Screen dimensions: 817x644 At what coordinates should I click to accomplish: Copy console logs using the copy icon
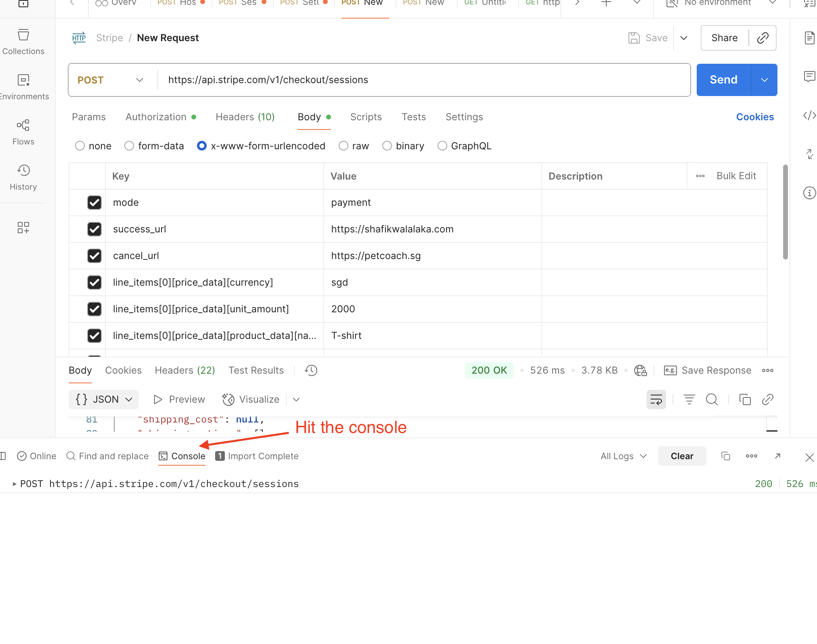pos(726,456)
